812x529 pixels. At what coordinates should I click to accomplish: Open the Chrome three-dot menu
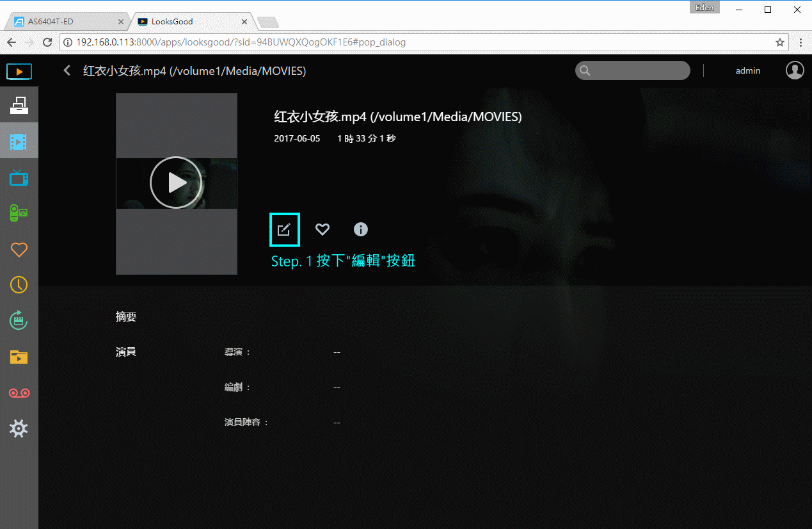point(800,42)
